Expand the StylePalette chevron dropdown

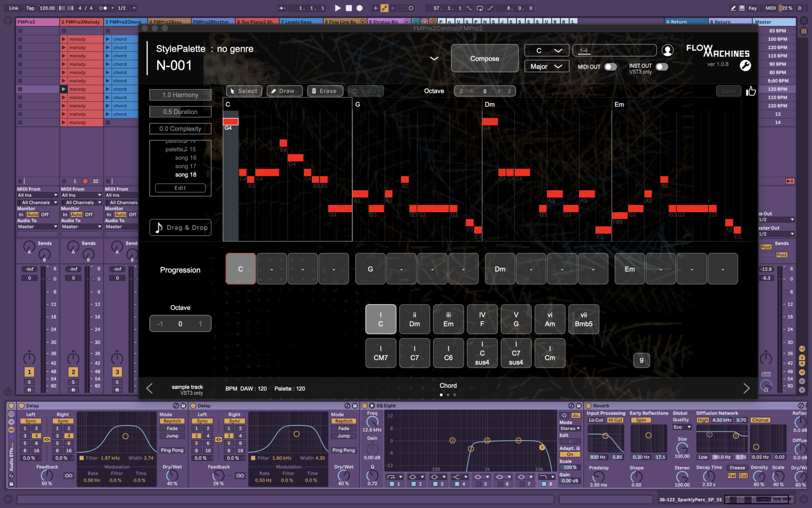[434, 58]
